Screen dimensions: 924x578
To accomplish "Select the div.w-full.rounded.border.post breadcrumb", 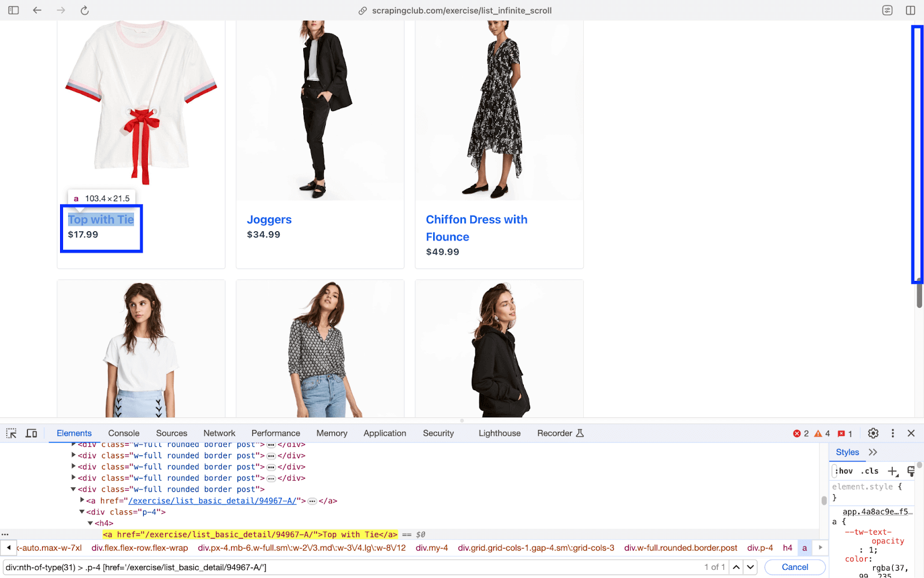I will [x=681, y=548].
